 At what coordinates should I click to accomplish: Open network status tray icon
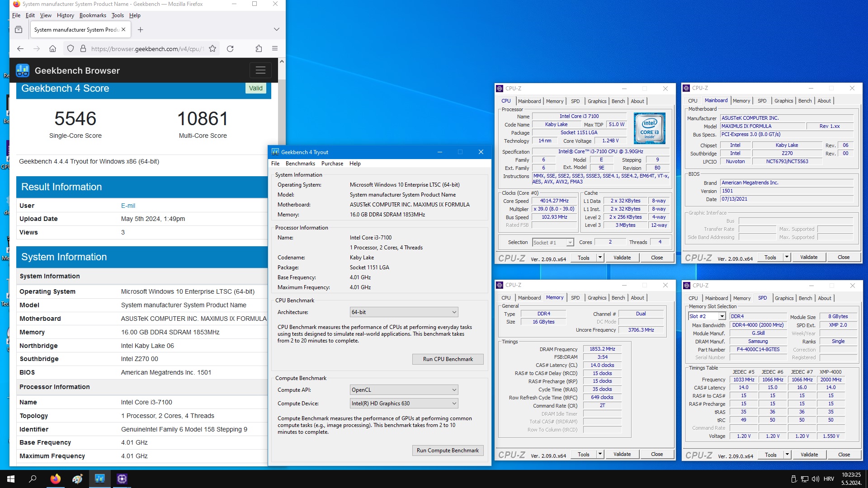pyautogui.click(x=805, y=479)
